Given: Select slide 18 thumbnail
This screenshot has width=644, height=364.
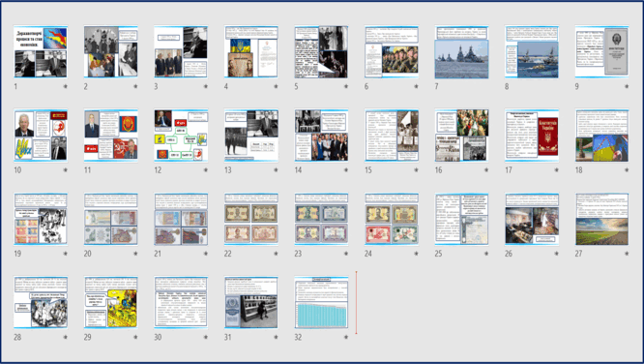Looking at the screenshot, I should [602, 136].
